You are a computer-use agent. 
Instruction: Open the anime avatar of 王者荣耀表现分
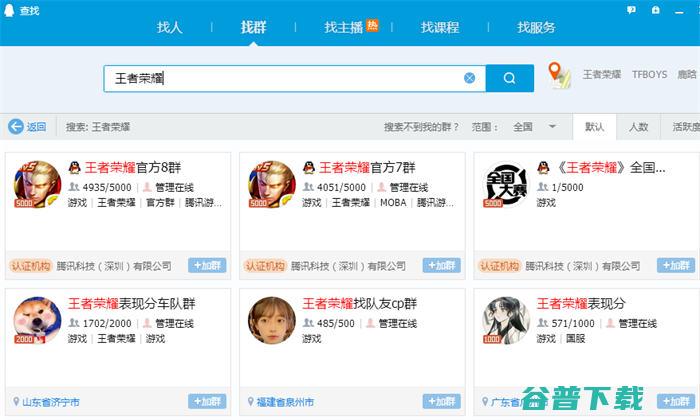click(506, 320)
